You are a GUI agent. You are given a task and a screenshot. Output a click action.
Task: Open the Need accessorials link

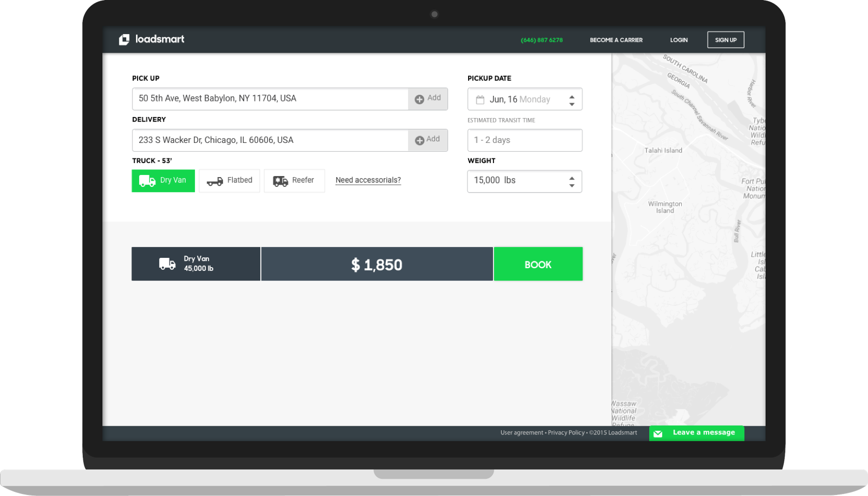pyautogui.click(x=368, y=180)
